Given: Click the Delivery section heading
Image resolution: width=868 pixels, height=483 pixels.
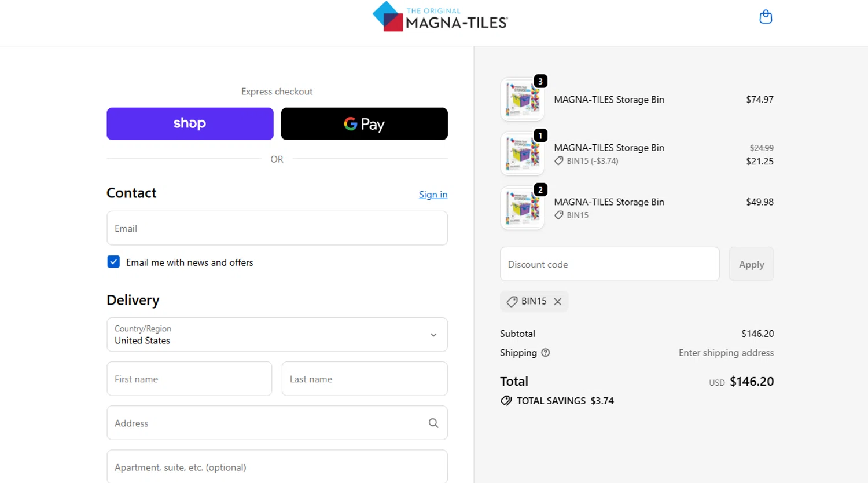Looking at the screenshot, I should pos(133,300).
